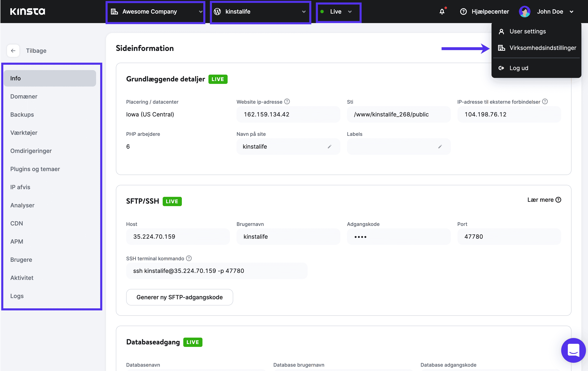Toggle visibility of SFTP Adgangskode field
588x371 pixels.
(360, 236)
